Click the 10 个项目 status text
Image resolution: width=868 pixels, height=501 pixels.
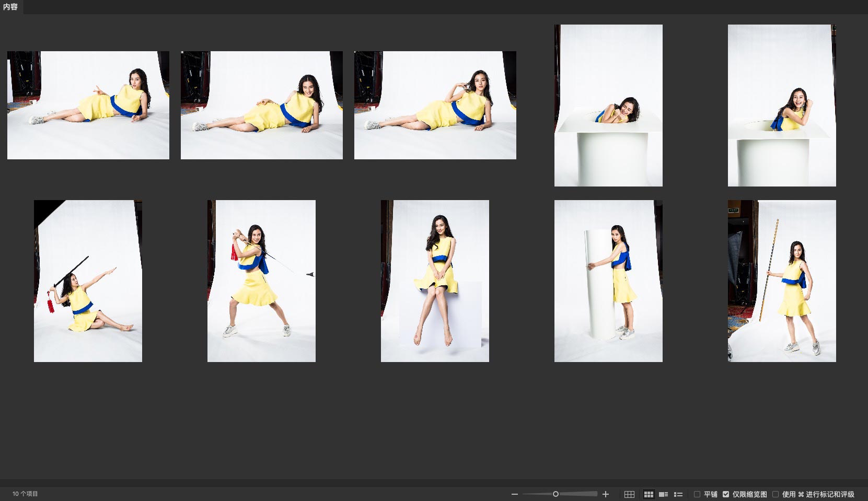[x=25, y=494]
